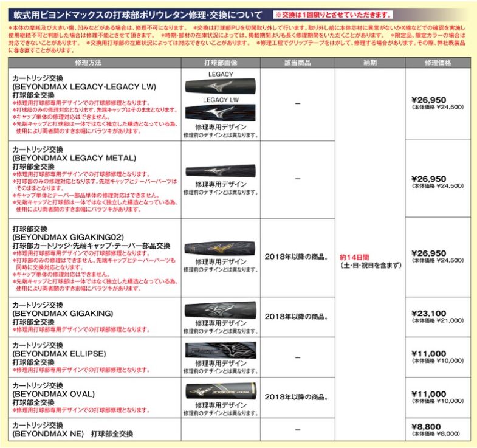Click the text (BEYONDMAX LEGACY METAL)
This screenshot has width=477, height=448.
click(x=74, y=158)
